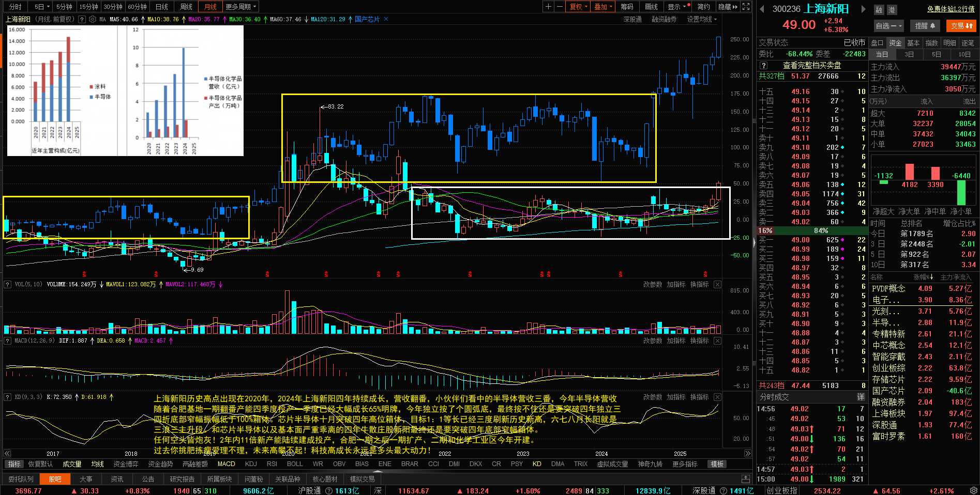Click the 融 margin badge

[879, 10]
